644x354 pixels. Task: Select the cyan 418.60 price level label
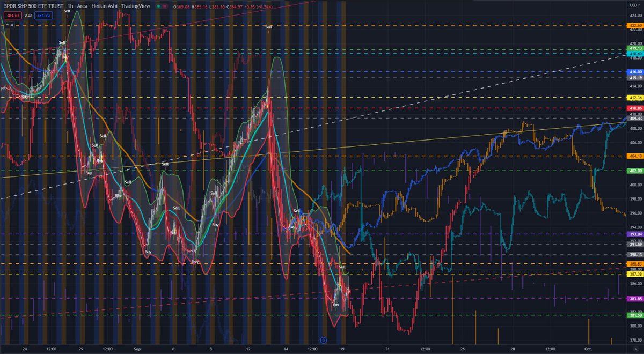coord(635,54)
